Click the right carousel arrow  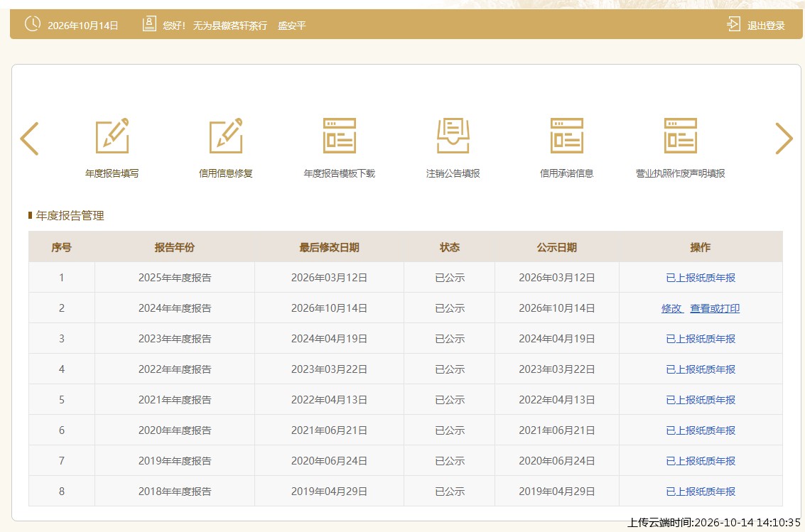(x=784, y=139)
